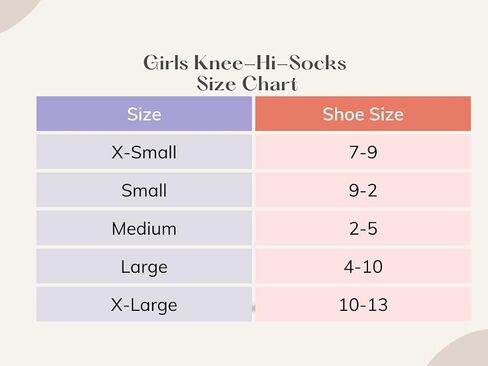Click the Size column header
488x366 pixels.
click(x=144, y=114)
